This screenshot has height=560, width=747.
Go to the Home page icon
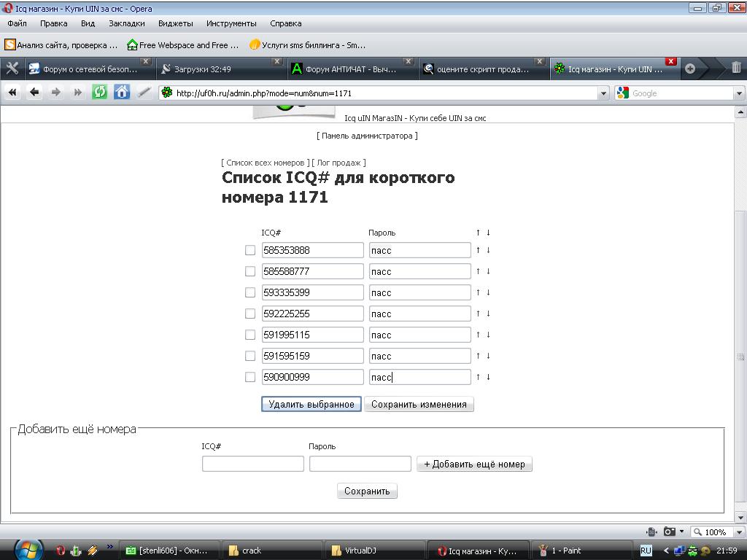pyautogui.click(x=122, y=93)
